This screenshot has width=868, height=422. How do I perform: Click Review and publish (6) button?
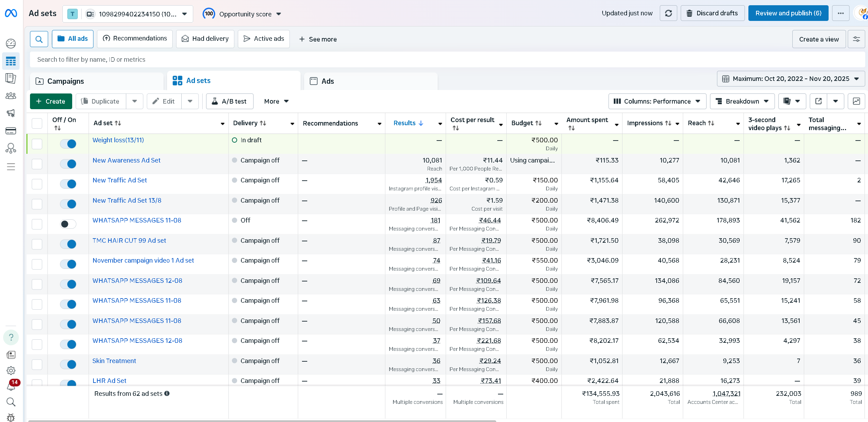(788, 13)
